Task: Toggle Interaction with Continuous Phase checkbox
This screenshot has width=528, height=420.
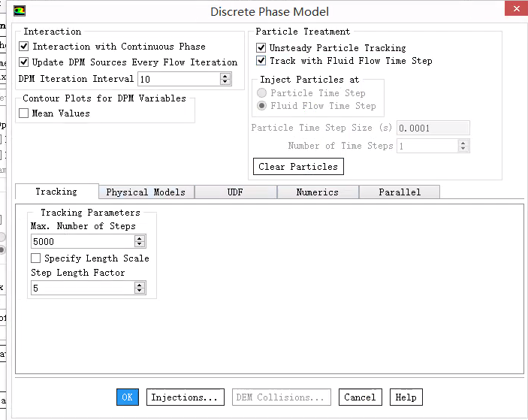Action: click(24, 47)
